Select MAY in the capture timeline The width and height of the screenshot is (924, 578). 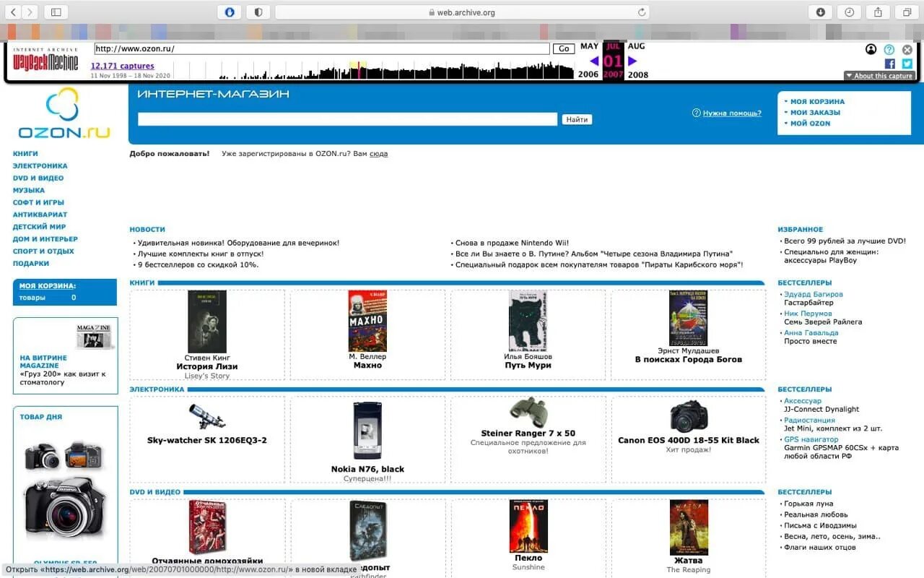(589, 46)
